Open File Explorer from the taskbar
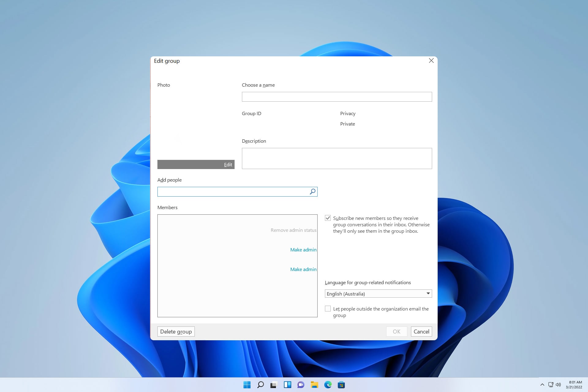Viewport: 588px width, 392px height. (x=314, y=385)
